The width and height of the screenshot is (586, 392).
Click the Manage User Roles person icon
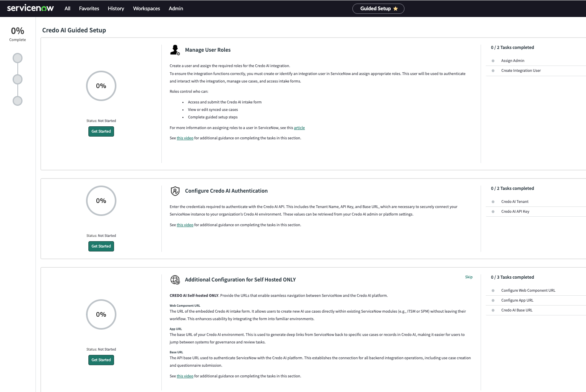(175, 50)
